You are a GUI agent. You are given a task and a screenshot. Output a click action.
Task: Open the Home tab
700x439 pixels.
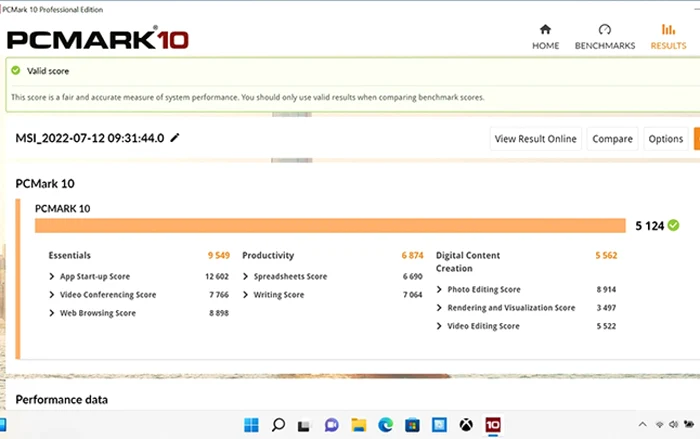click(545, 37)
